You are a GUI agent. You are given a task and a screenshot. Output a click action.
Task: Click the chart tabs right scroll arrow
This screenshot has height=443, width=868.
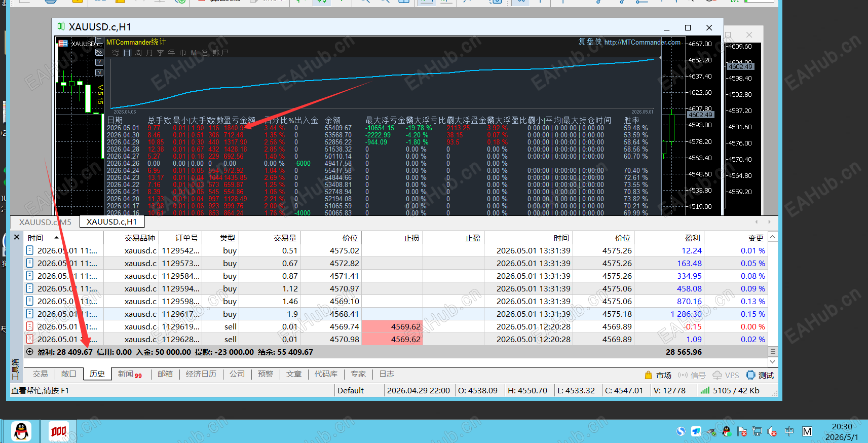click(769, 221)
